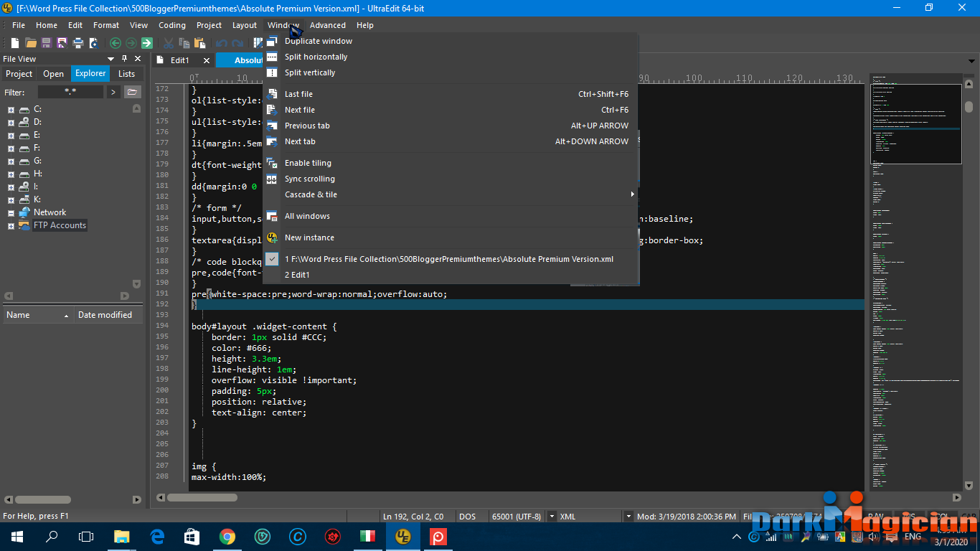Switch to the Project tab in File View
980x551 pixels.
coord(19,74)
